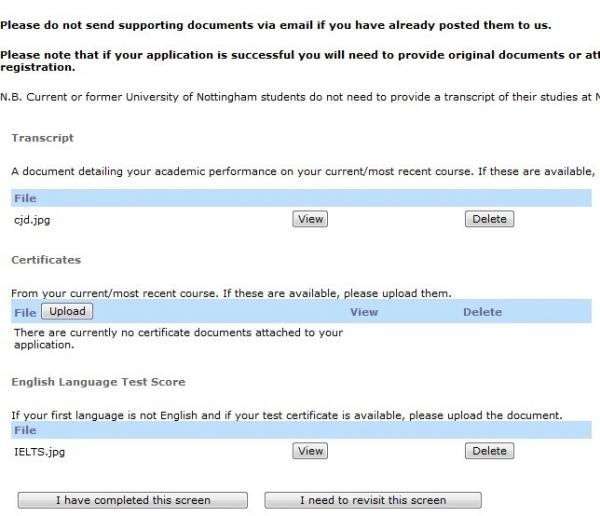Delete the cjd.jpg transcript file
The height and width of the screenshot is (516, 600).
coord(489,219)
